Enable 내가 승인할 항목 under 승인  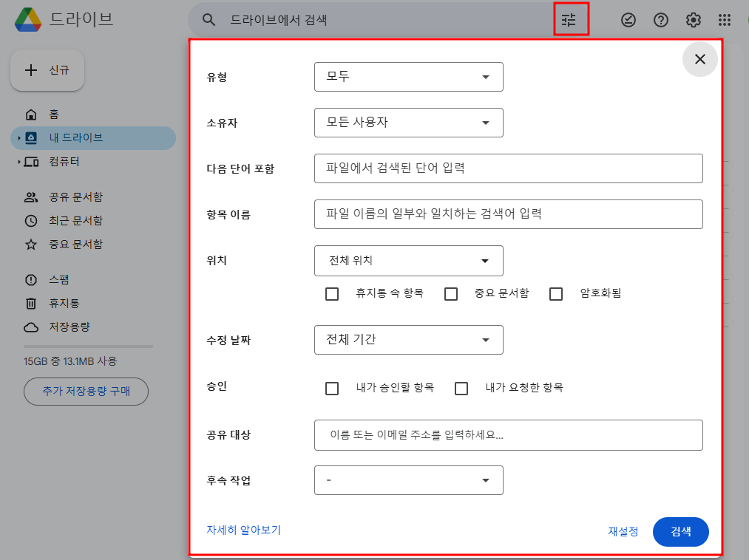coord(332,387)
